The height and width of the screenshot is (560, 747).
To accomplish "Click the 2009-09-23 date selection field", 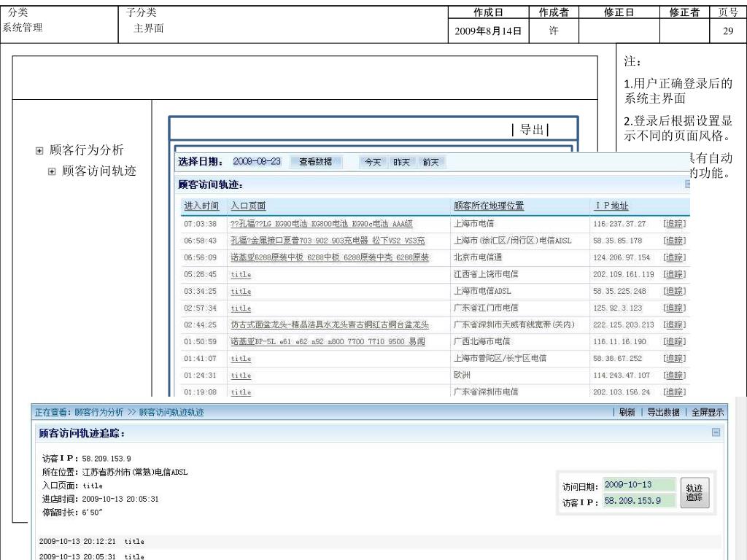I will pos(257,162).
